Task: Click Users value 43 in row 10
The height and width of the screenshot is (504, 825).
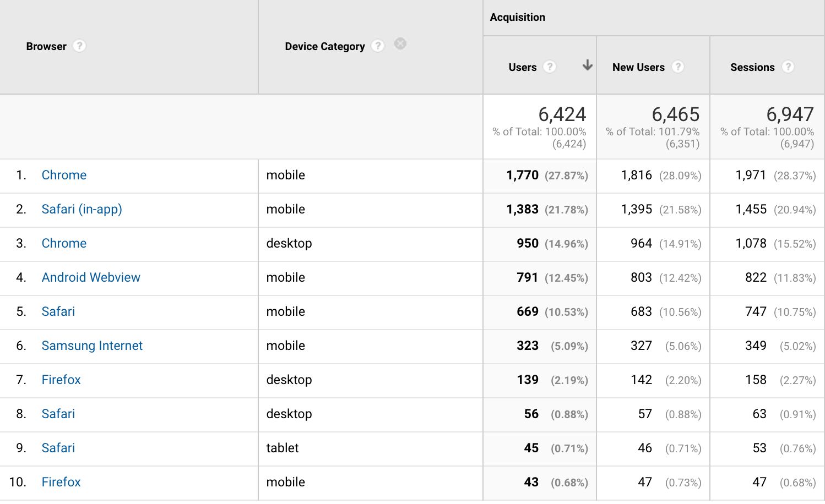Action: 531,482
